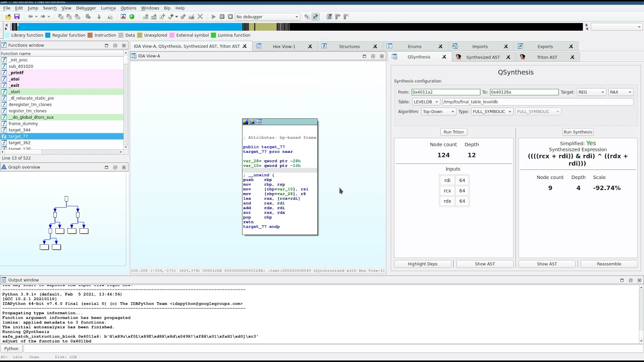
Task: Click the table path input field
Action: point(537,102)
